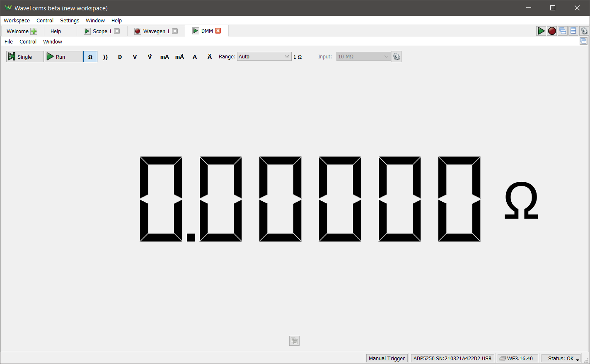Screen dimensions: 590x364
Task: Open the Range Auto dropdown
Action: tap(264, 57)
